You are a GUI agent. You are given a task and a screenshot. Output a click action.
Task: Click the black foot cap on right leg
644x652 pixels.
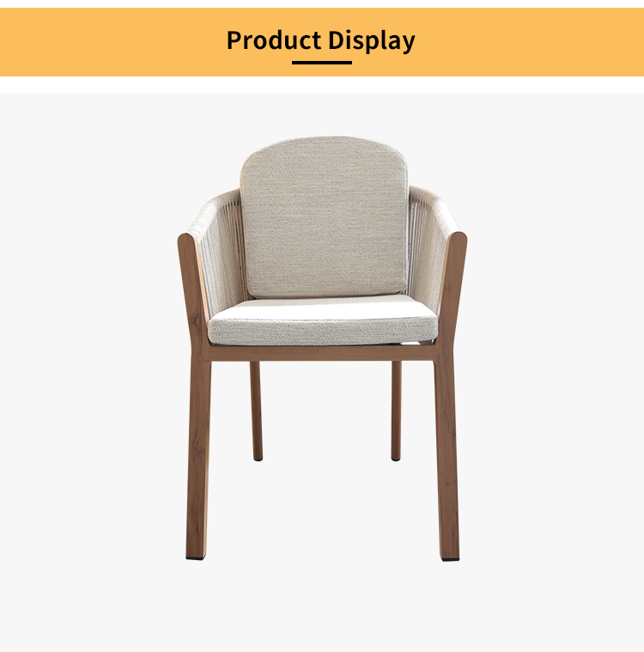coord(450,559)
